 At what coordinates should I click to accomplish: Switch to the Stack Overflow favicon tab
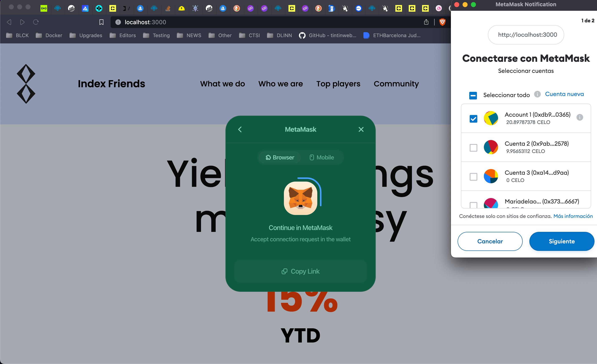click(168, 9)
